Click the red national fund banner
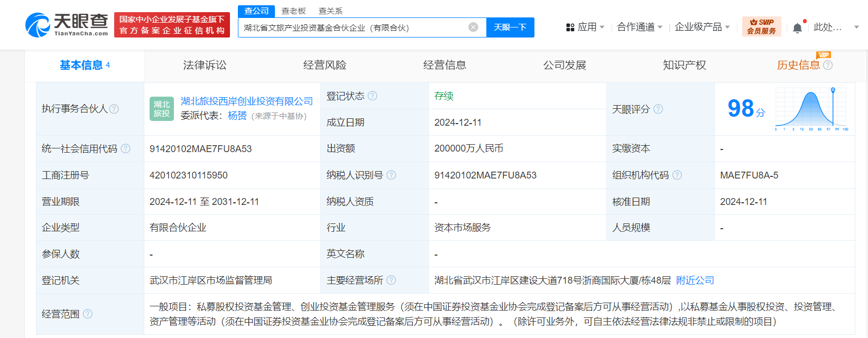This screenshot has height=338, width=868. [x=172, y=25]
